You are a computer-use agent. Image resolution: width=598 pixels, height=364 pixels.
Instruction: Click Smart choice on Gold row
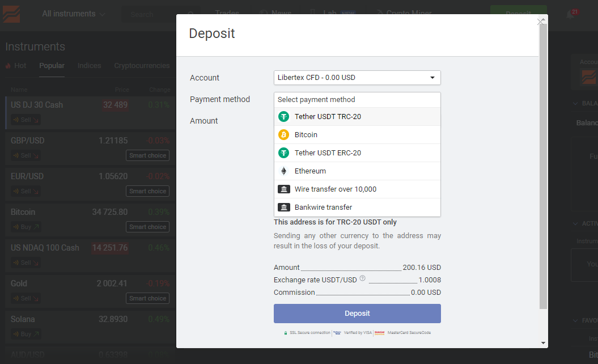pos(147,298)
